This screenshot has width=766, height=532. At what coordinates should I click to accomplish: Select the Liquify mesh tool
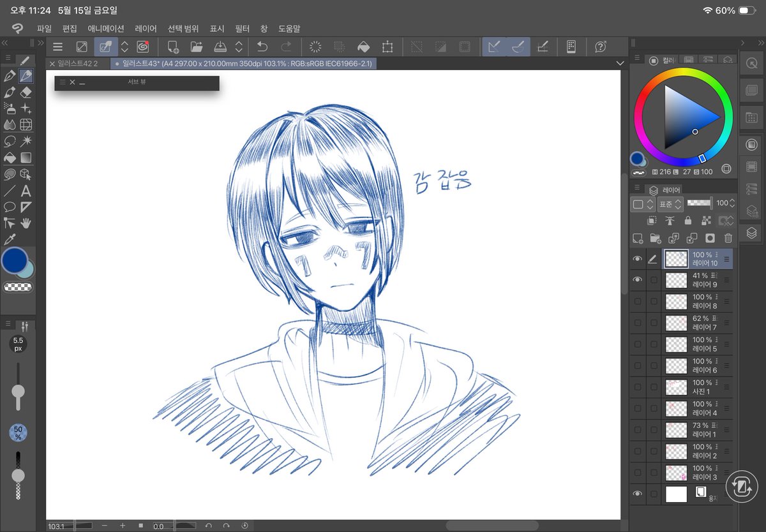(26, 125)
